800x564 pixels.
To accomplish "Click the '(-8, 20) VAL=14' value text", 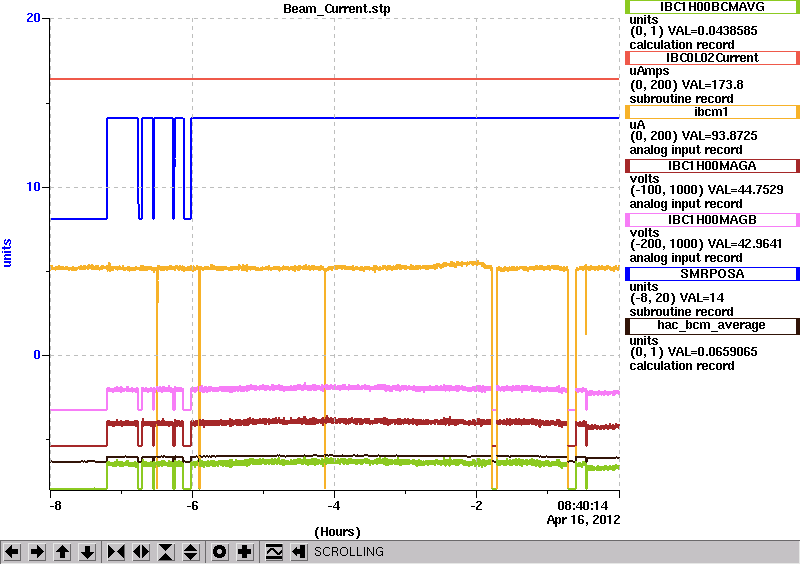I will pos(677,298).
